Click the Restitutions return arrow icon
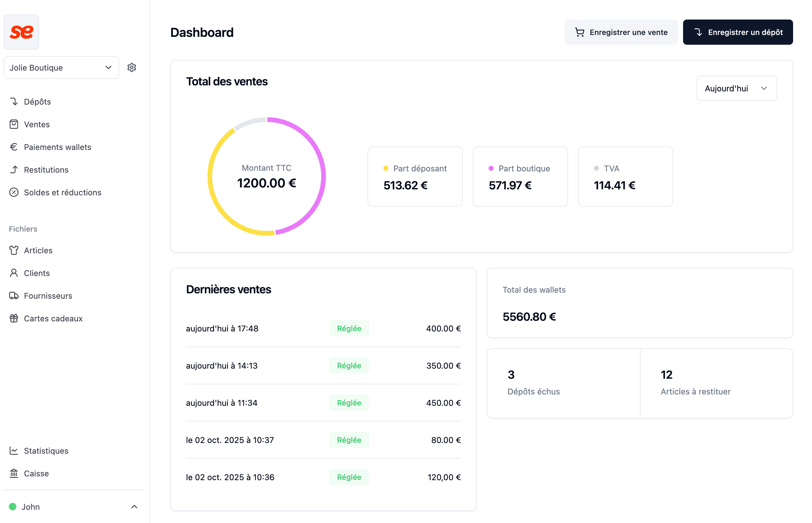This screenshot has width=812, height=523. pos(14,170)
